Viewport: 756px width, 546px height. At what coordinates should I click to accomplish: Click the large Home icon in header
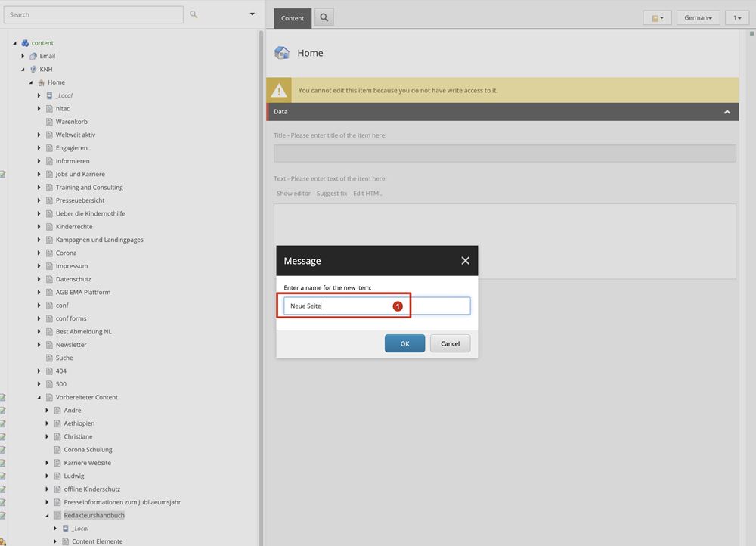[282, 53]
